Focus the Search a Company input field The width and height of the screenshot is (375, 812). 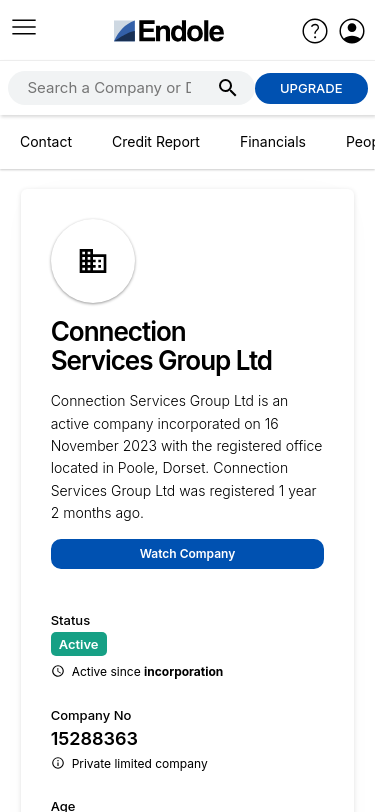tap(109, 88)
